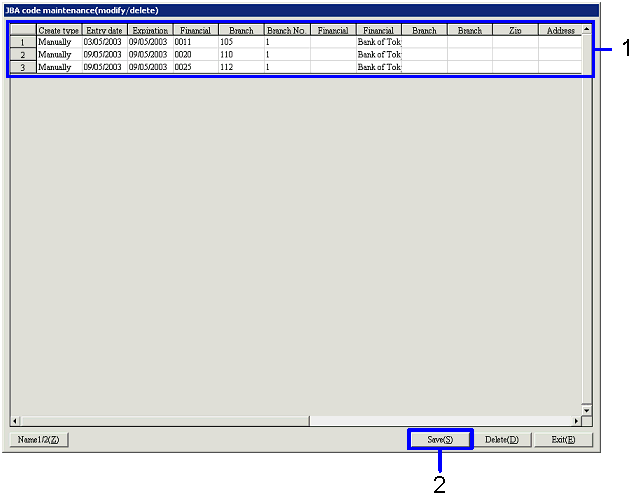Select branch code 105 cell
The height and width of the screenshot is (502, 644).
coord(242,42)
